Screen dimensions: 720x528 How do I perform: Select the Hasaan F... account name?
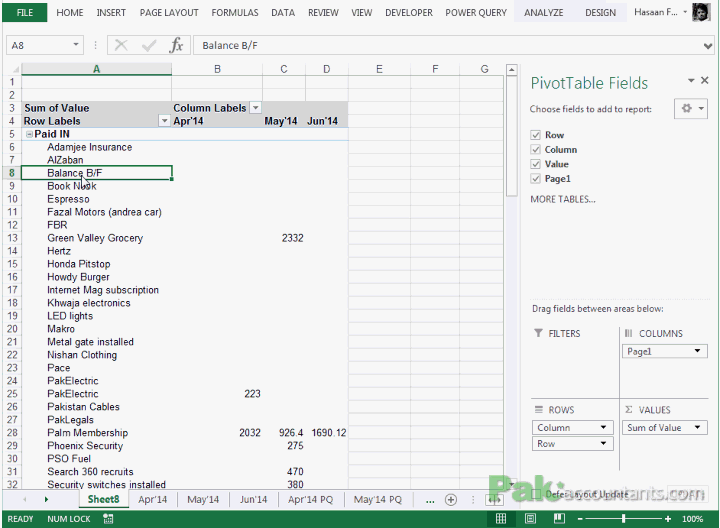coord(656,12)
